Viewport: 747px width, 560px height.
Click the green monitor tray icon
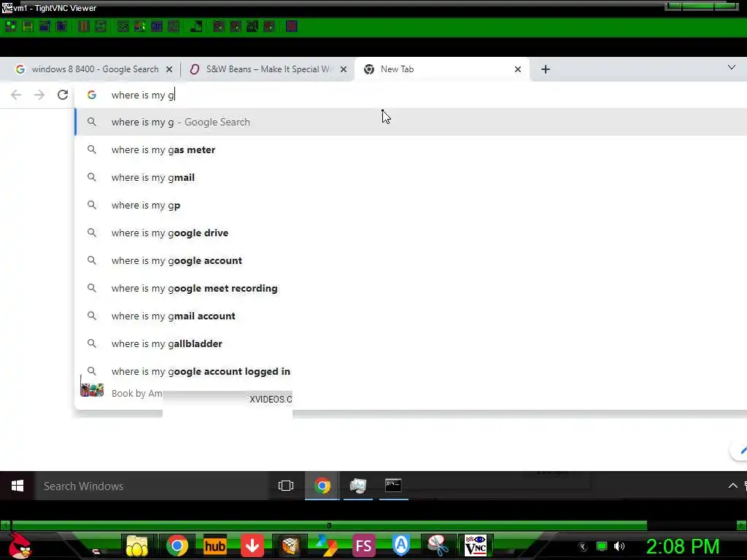[x=602, y=546]
